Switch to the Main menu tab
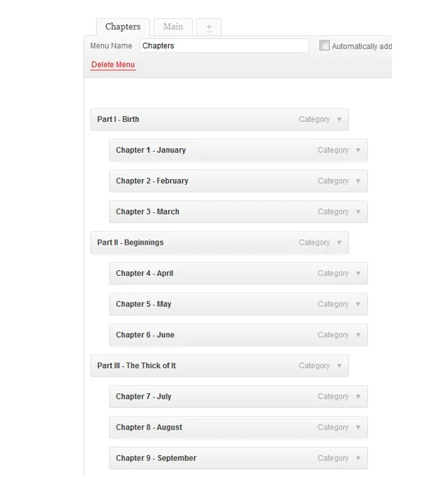The height and width of the screenshot is (491, 448). (173, 27)
